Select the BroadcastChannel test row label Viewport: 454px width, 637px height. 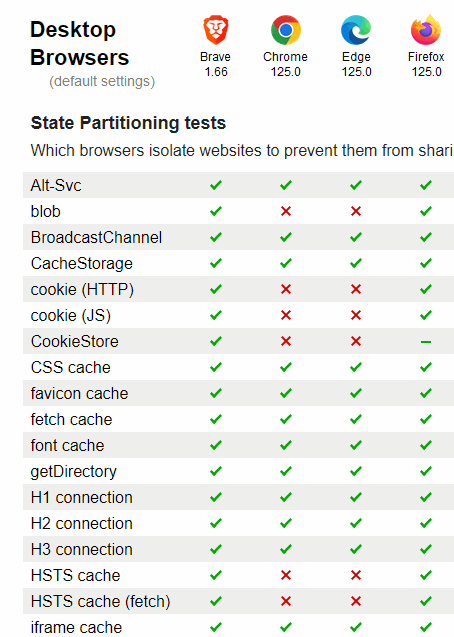pyautogui.click(x=97, y=238)
